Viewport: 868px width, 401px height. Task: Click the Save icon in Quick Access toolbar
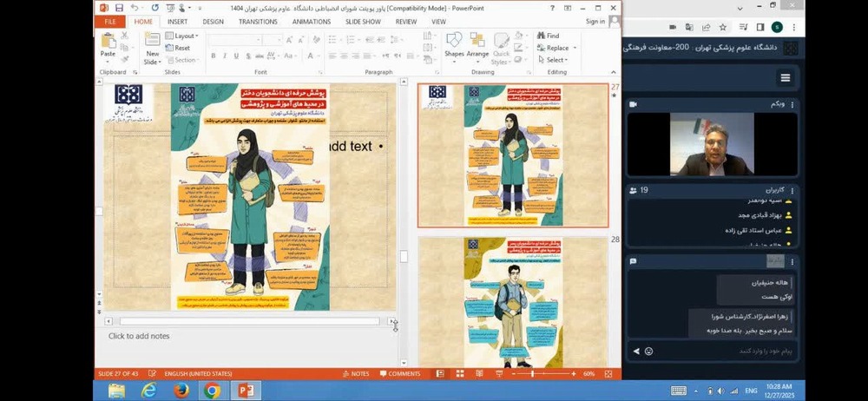tap(120, 8)
